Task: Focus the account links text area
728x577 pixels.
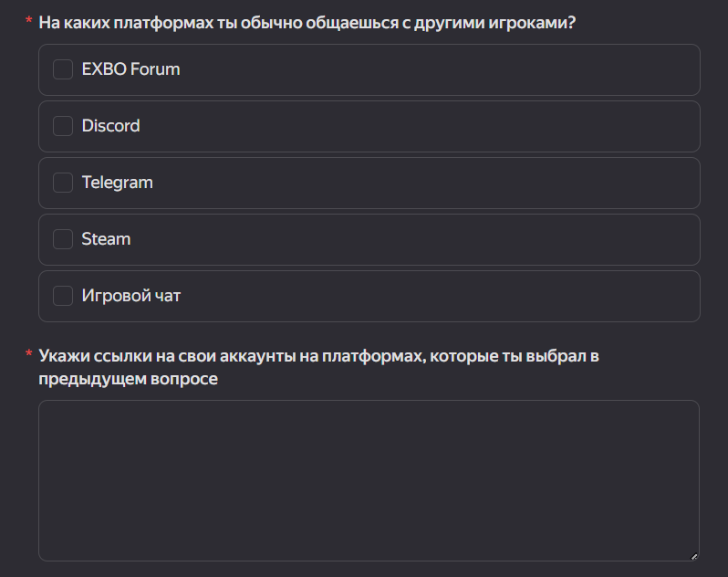Action: 369,480
